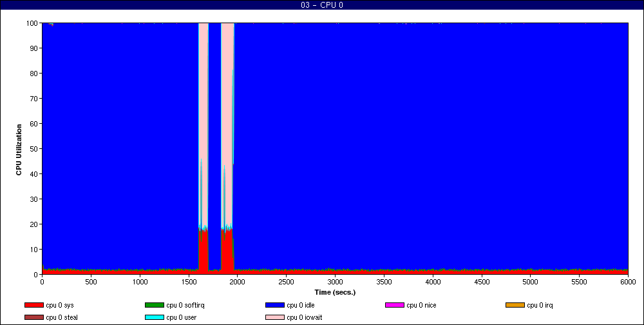Click the y-axis tick label 30

[35, 199]
